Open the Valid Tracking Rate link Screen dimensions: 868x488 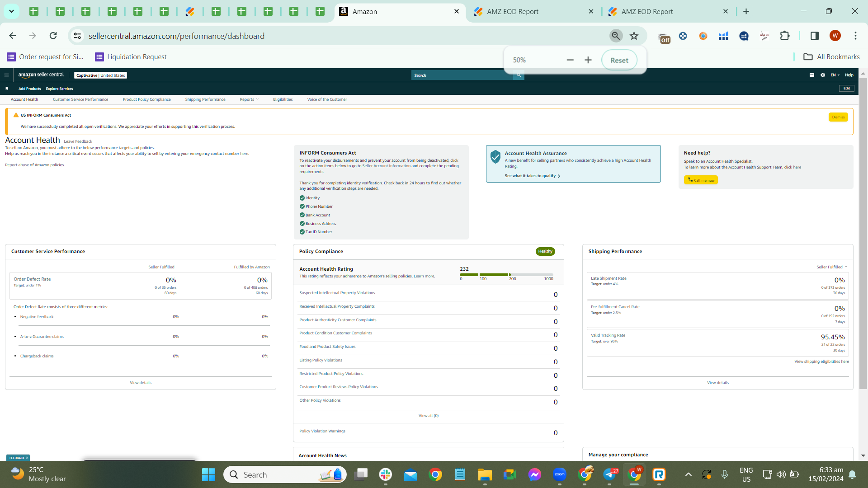(608, 335)
